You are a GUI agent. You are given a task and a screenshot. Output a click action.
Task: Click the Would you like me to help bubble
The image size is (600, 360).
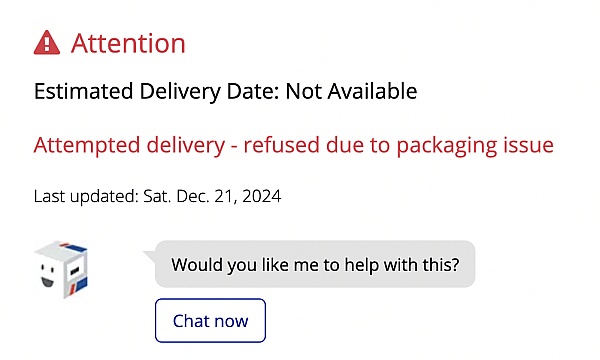point(315,264)
